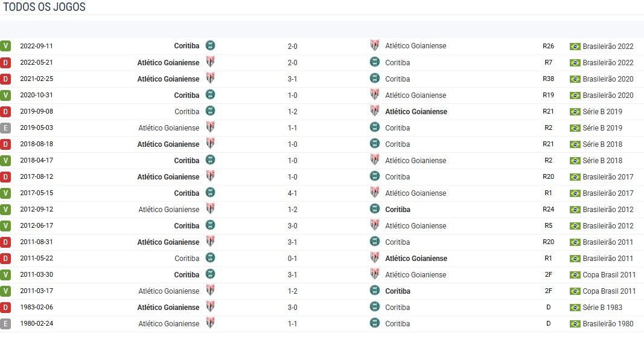Click the Brazil flag beside Copa Brasil 2011, 3-1

[x=575, y=275]
